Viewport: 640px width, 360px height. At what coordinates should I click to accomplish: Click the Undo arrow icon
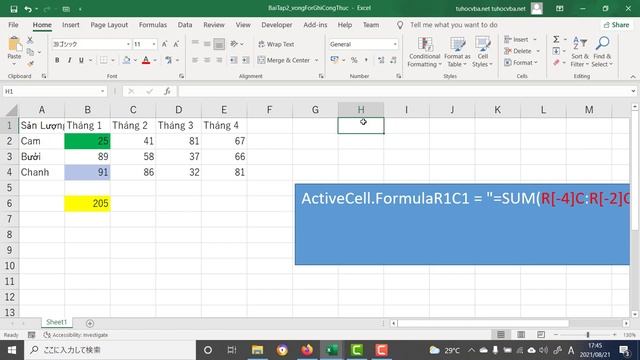(28, 9)
